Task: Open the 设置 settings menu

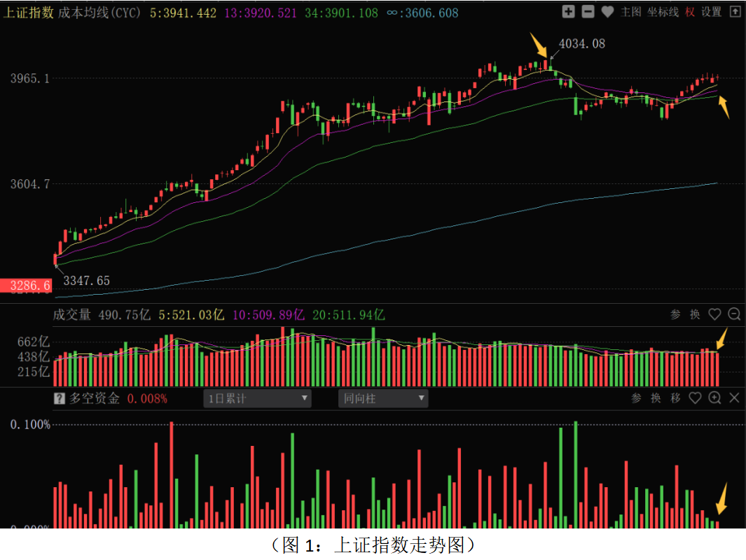Action: (711, 12)
